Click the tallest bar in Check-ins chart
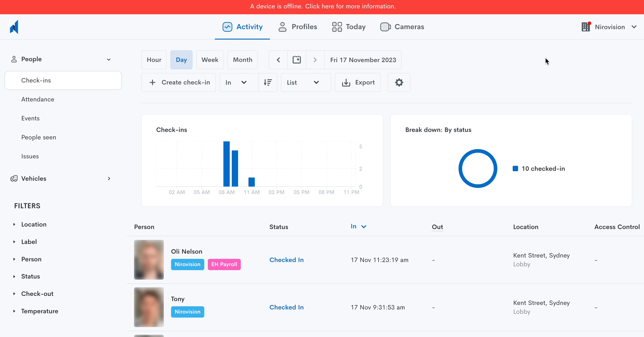This screenshot has width=644, height=337. [x=227, y=164]
